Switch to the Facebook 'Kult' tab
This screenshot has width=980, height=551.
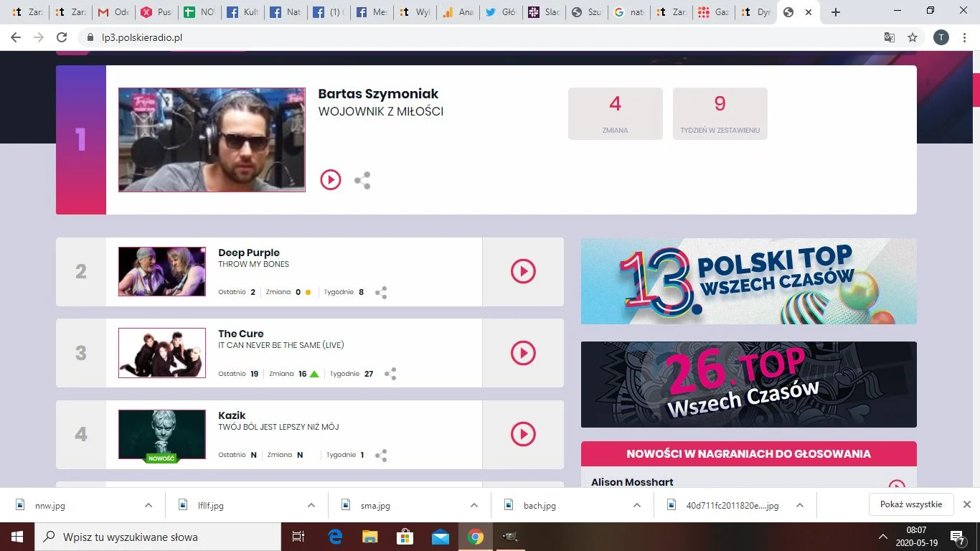(242, 12)
